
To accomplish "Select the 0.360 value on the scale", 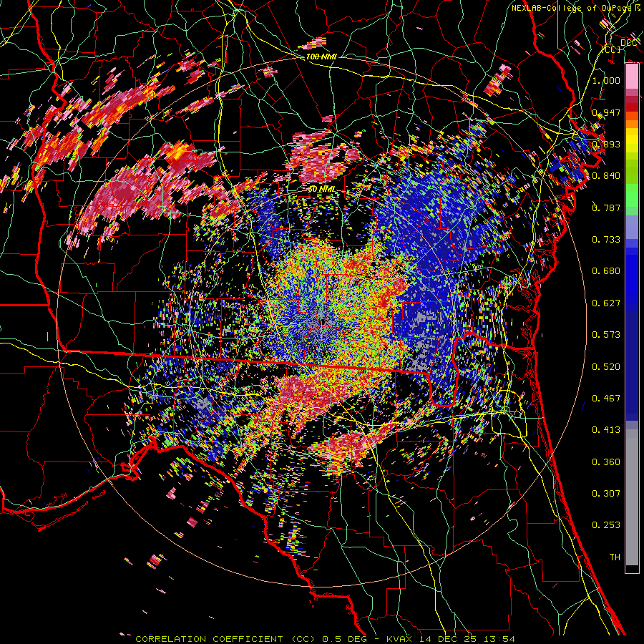I will coord(606,462).
